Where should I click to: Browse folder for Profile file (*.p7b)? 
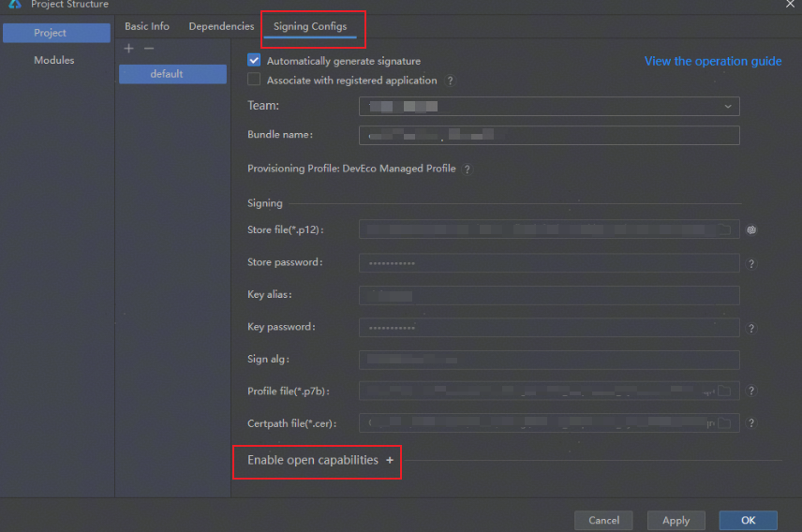coord(723,391)
